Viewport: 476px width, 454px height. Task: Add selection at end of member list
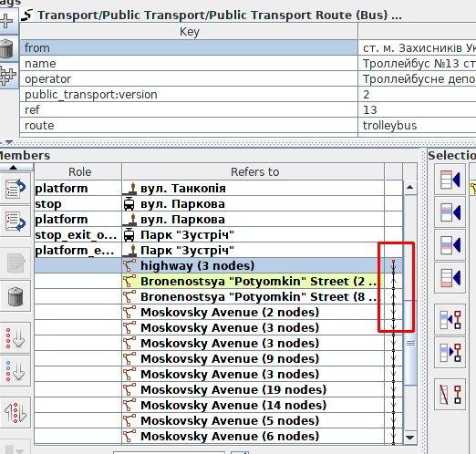pyautogui.click(x=450, y=278)
